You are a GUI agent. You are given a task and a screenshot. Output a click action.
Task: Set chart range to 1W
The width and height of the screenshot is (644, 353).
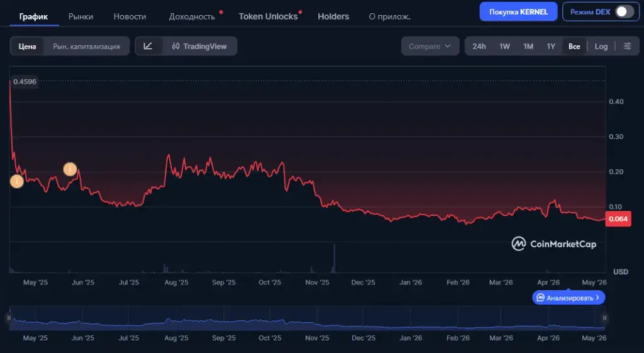pos(504,46)
